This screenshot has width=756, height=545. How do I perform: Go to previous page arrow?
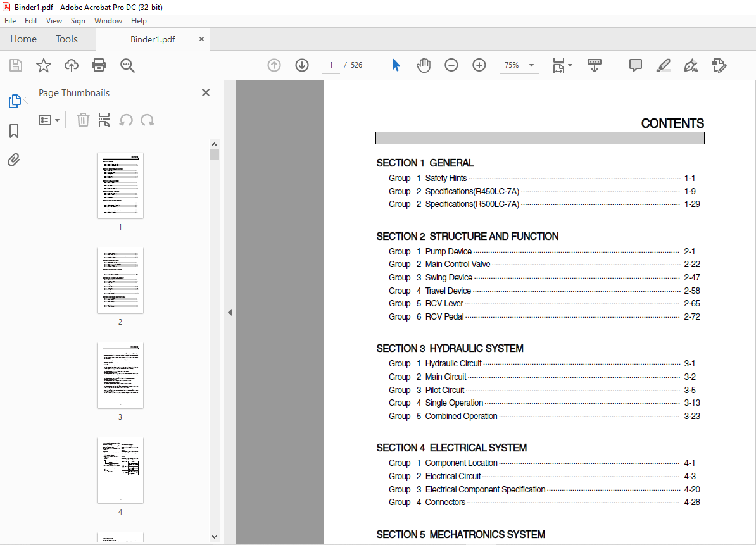[274, 65]
